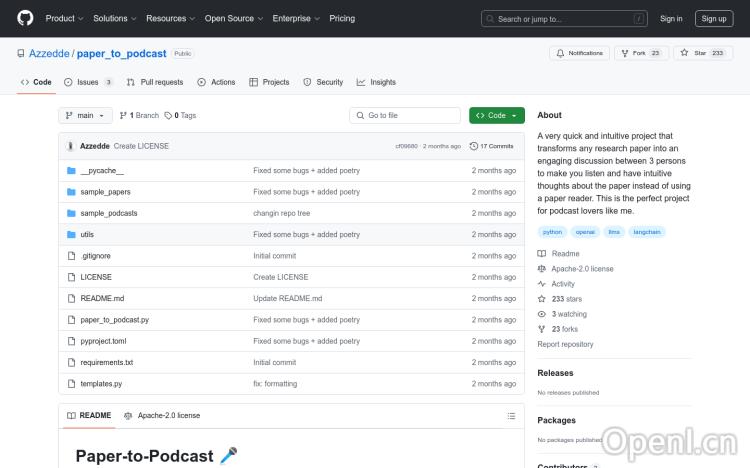This screenshot has width=750, height=468.
Task: Click the fork icon in Fork button
Action: pyautogui.click(x=625, y=53)
